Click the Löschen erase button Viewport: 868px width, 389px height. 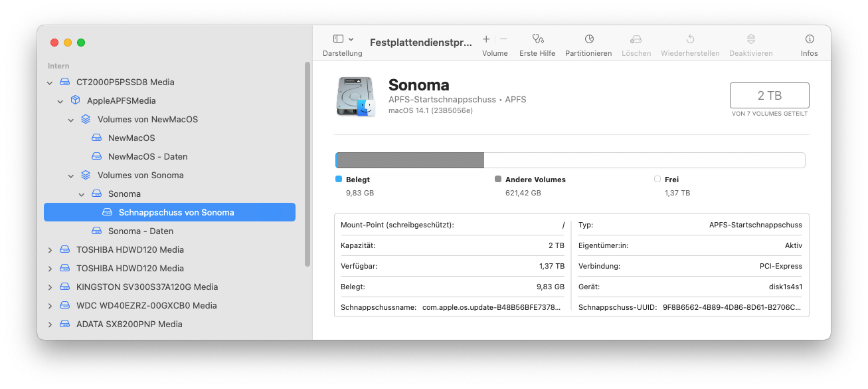coord(636,45)
